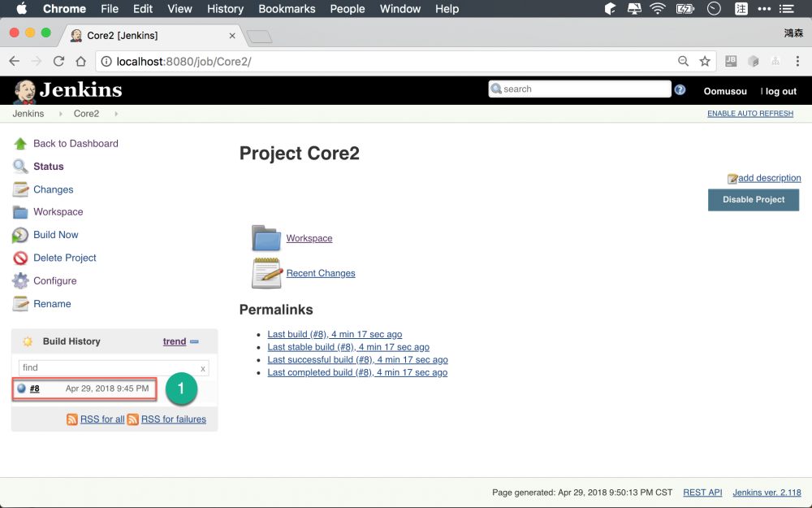The height and width of the screenshot is (508, 812).
Task: Open the Last stable build (#8) link
Action: pyautogui.click(x=348, y=346)
